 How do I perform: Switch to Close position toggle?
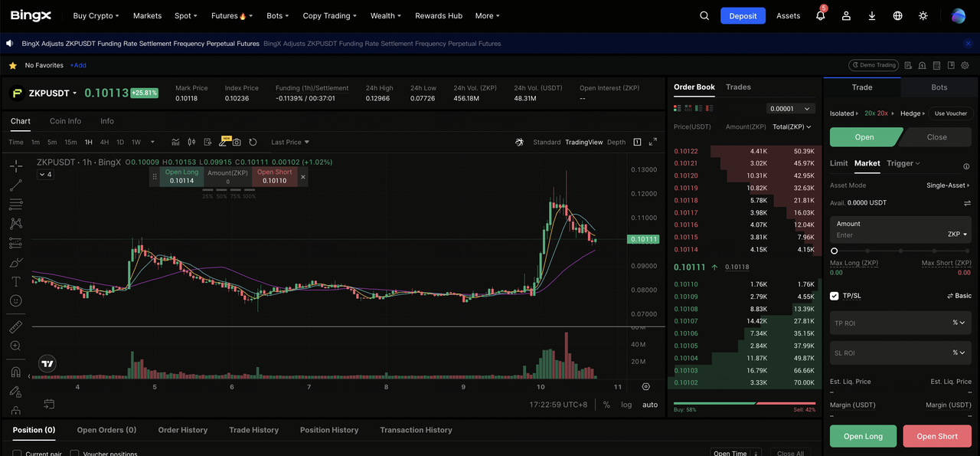click(x=936, y=137)
